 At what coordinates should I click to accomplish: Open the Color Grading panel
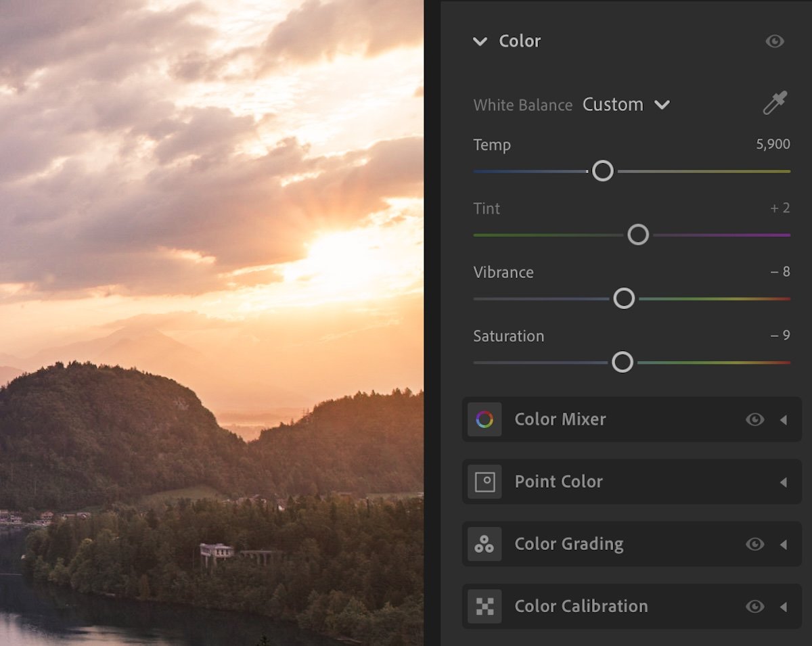pos(785,544)
